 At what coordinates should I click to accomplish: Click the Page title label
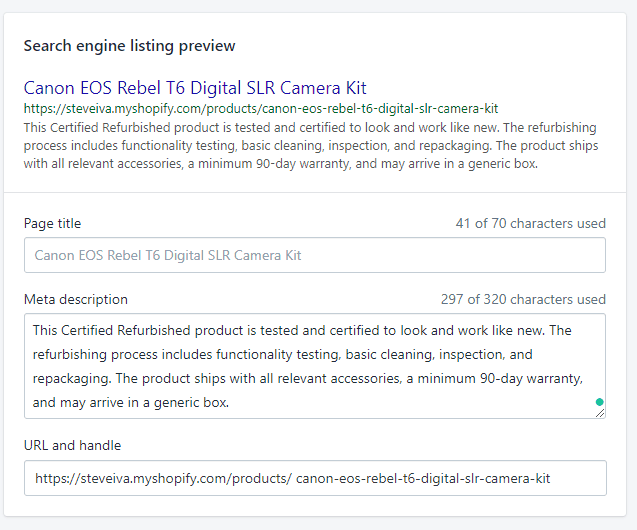tap(52, 223)
